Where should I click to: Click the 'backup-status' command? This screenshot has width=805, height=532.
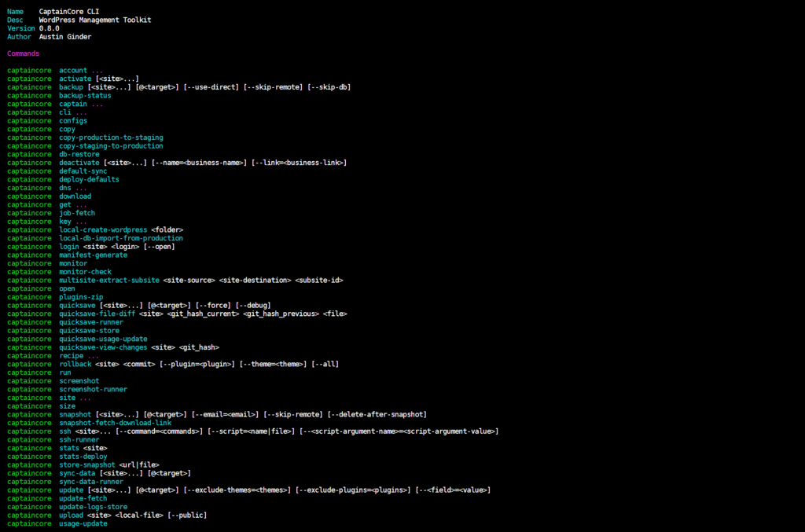(x=85, y=95)
